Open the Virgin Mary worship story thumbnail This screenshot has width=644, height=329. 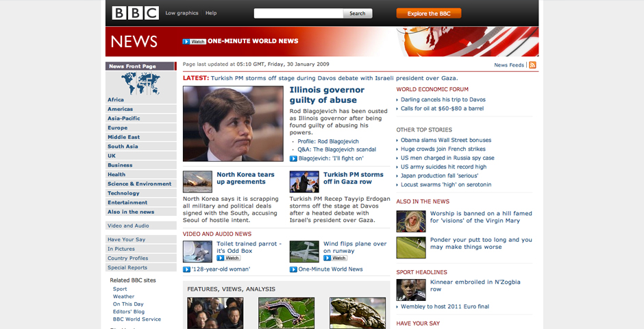click(411, 221)
